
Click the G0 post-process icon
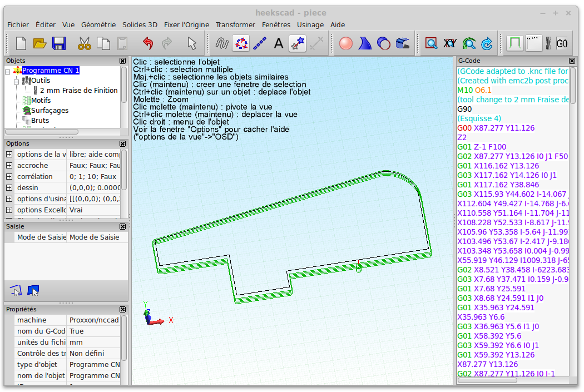point(562,43)
